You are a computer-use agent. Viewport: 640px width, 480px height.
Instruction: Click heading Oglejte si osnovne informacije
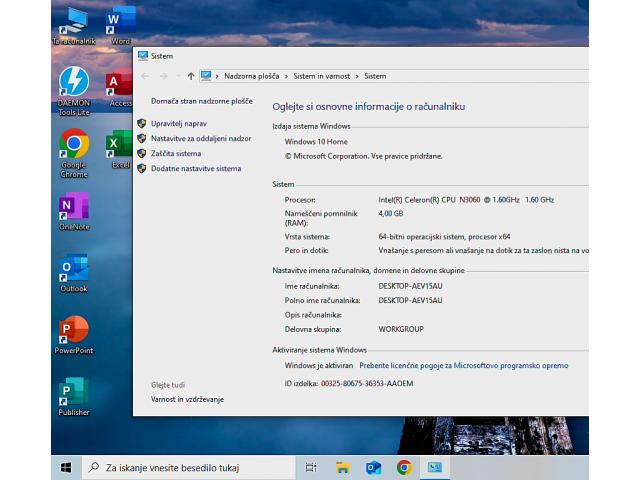369,107
